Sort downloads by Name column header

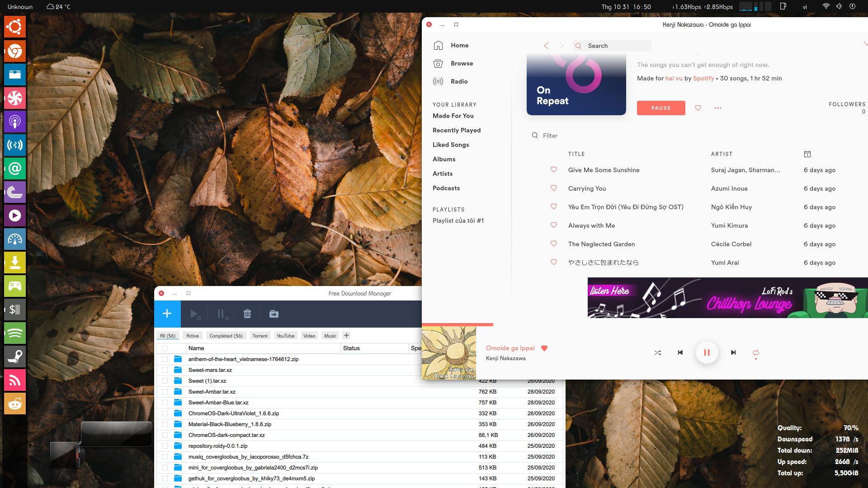pyautogui.click(x=263, y=348)
